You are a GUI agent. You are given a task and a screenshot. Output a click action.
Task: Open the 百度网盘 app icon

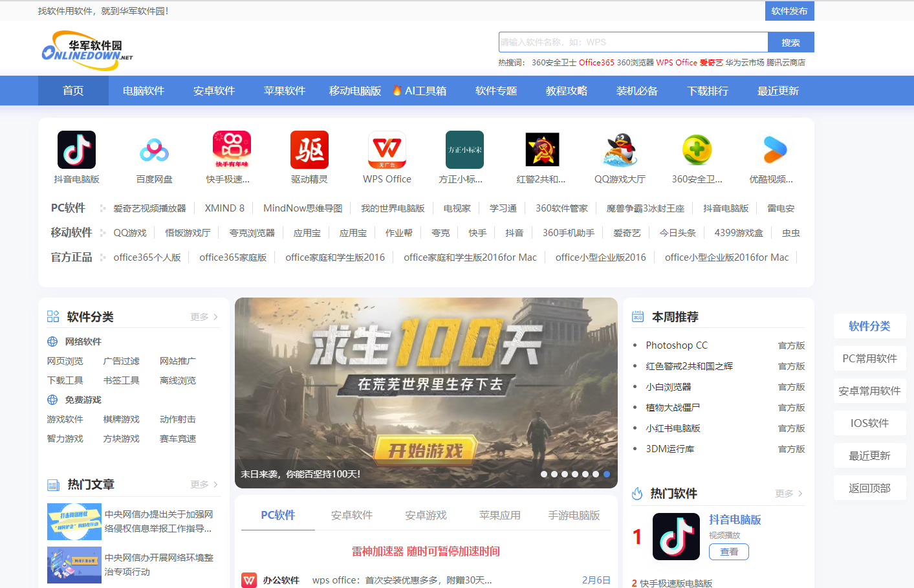tap(154, 149)
